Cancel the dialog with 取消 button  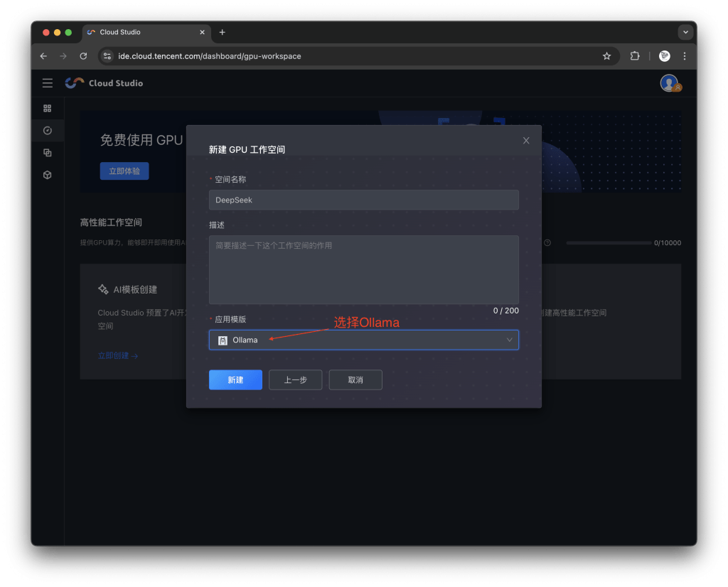(355, 379)
